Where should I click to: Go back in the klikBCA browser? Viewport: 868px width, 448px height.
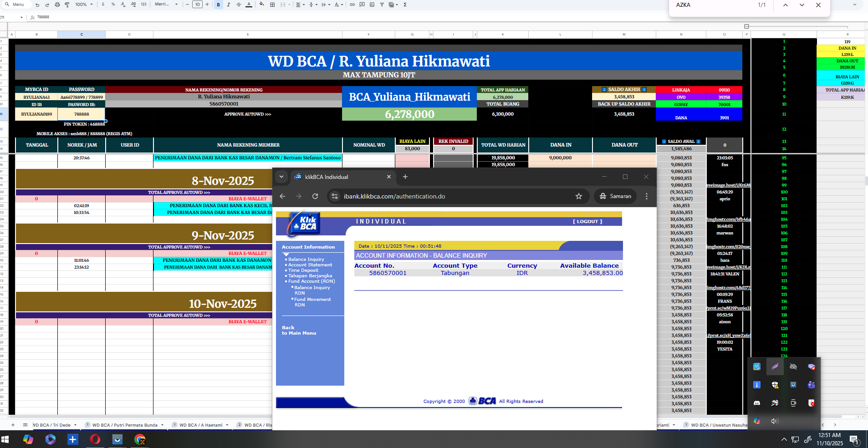282,196
